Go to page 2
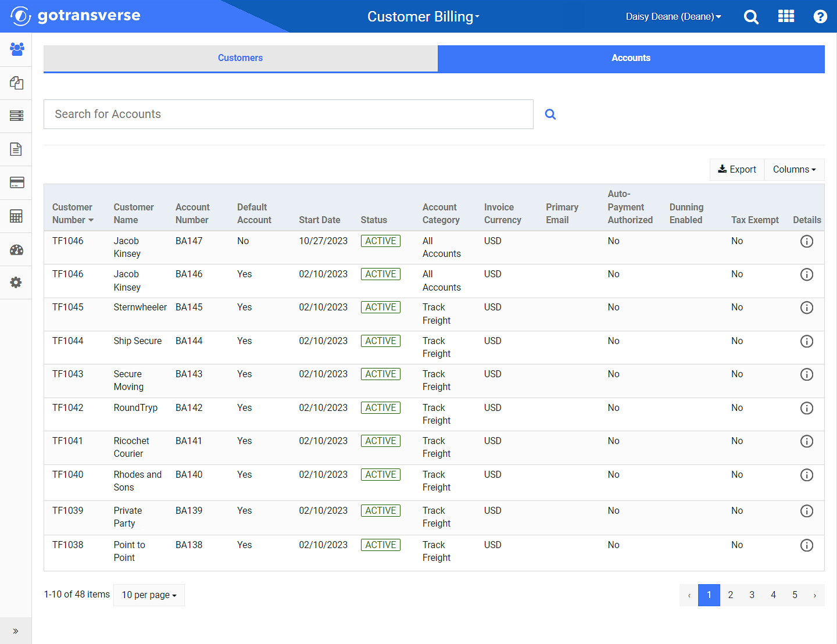The image size is (837, 644). 731,595
